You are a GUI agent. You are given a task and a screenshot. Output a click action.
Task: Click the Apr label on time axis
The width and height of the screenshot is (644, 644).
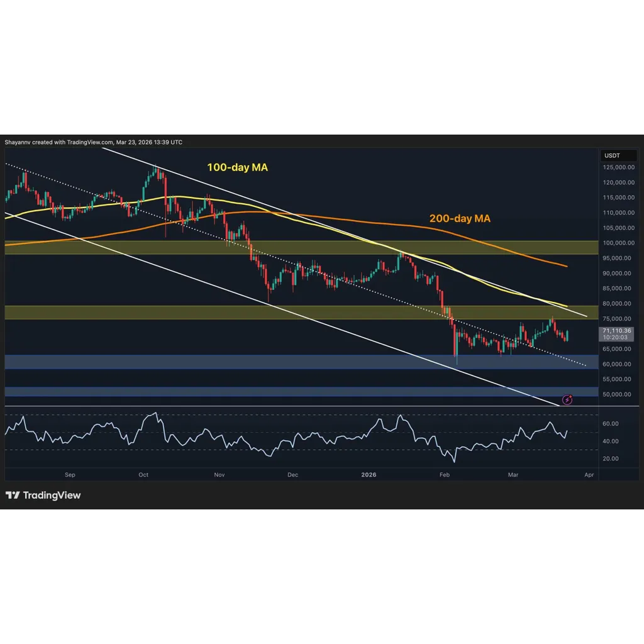(589, 474)
